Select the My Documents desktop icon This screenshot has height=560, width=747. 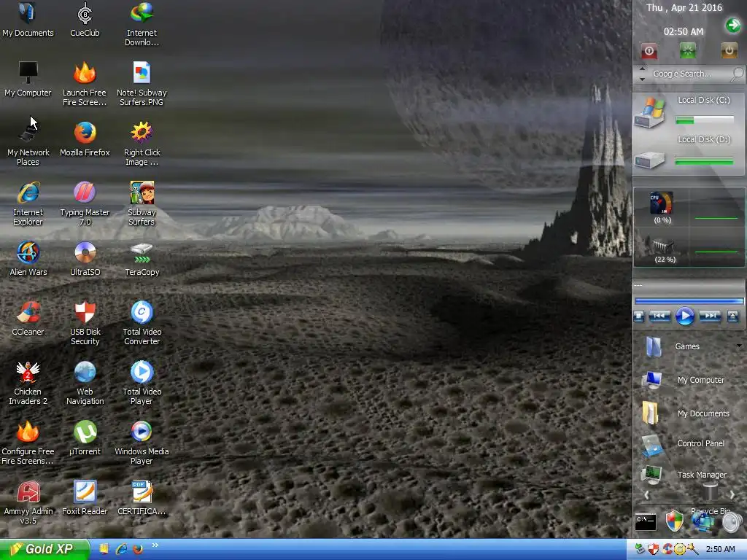click(x=28, y=19)
